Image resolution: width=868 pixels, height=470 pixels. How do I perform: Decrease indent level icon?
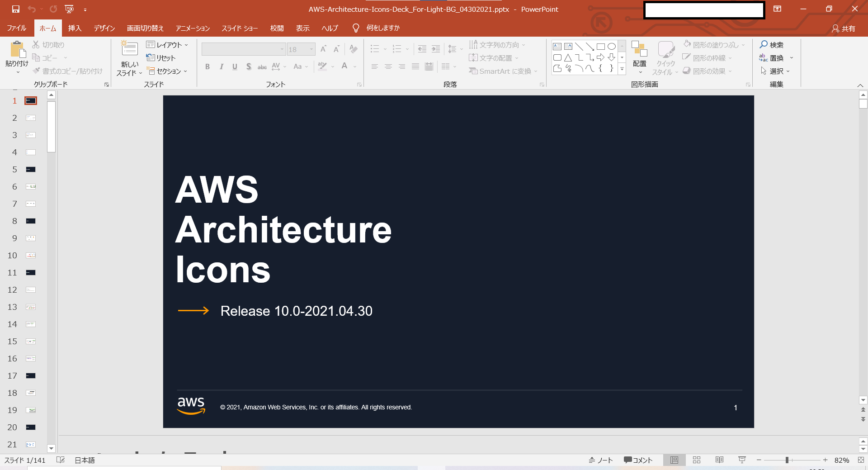point(422,49)
